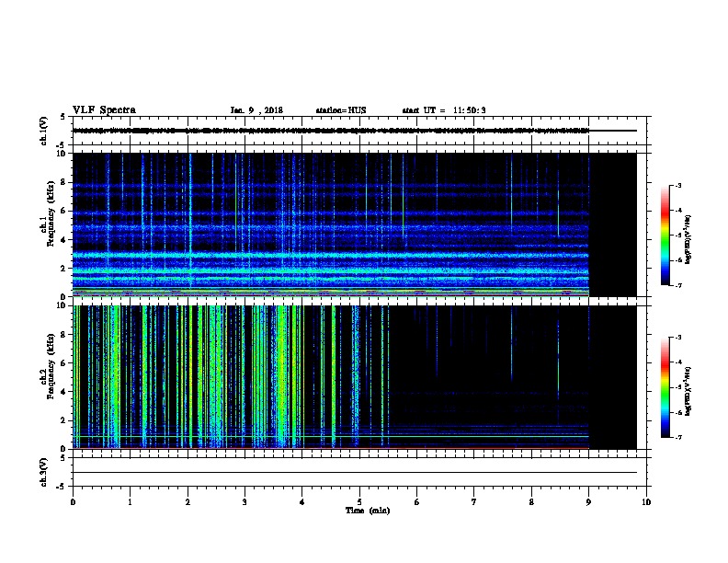Image resolution: width=728 pixels, height=563 pixels.
Task: Click the ch.2 spectrogram color scale bar
Action: coord(665,387)
